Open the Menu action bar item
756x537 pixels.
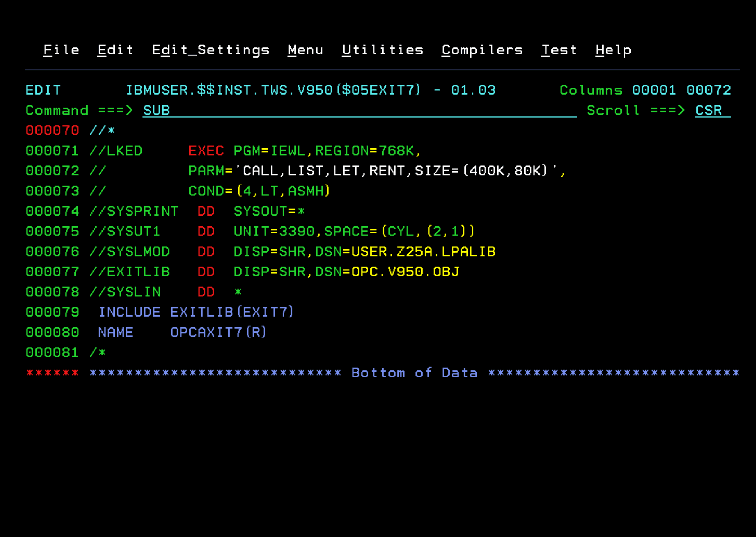pyautogui.click(x=305, y=50)
